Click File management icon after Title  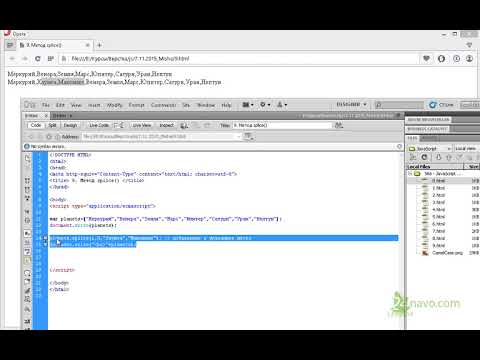[x=339, y=125]
